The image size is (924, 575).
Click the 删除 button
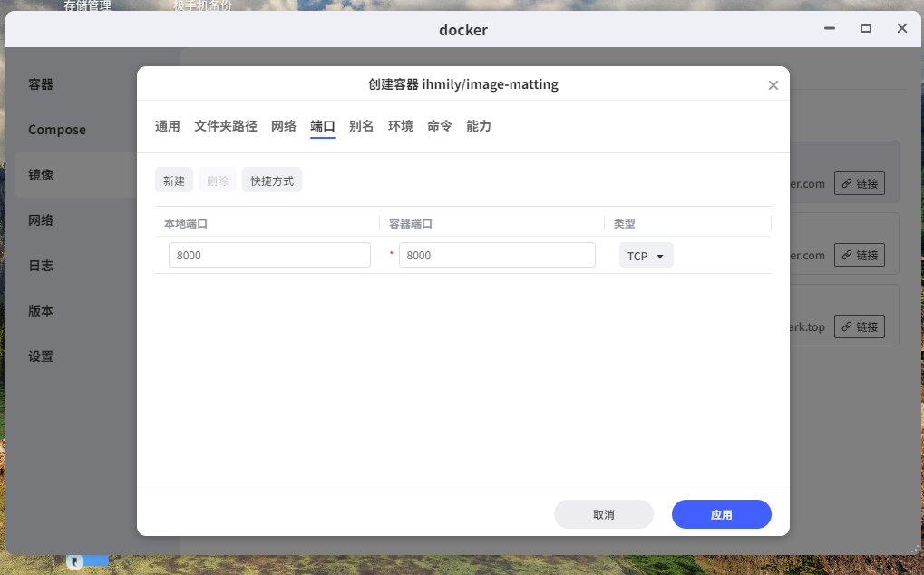218,180
